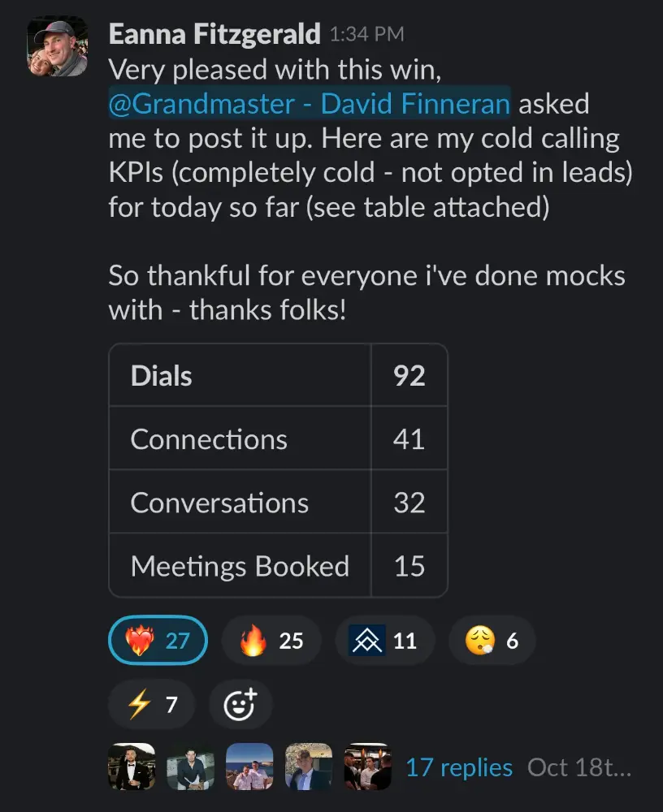Open the Oct 18th last-reply timestamp
The width and height of the screenshot is (663, 812).
tap(578, 767)
